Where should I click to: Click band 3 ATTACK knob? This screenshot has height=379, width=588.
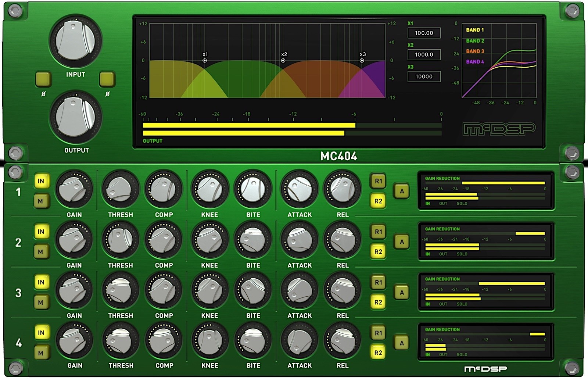300,290
